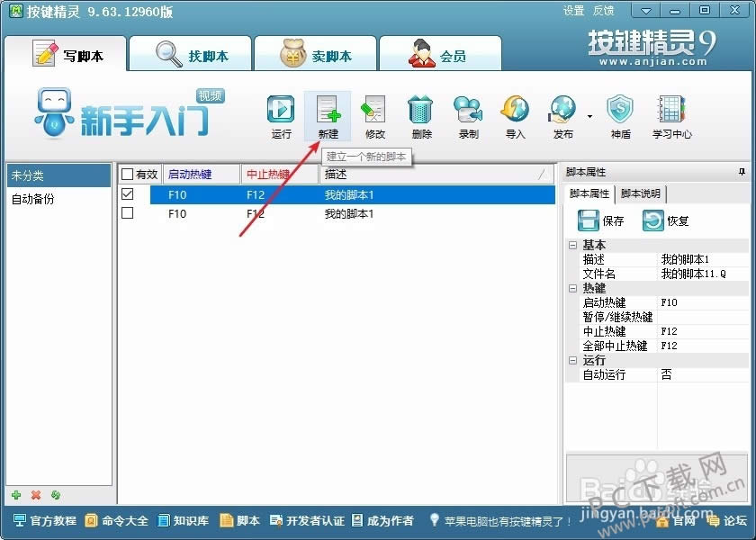
Task: Collapse the 热键 property group
Action: point(572,288)
